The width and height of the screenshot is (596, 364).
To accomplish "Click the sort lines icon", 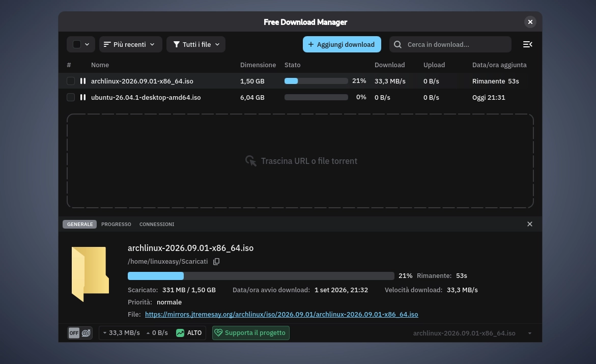I will coord(107,44).
